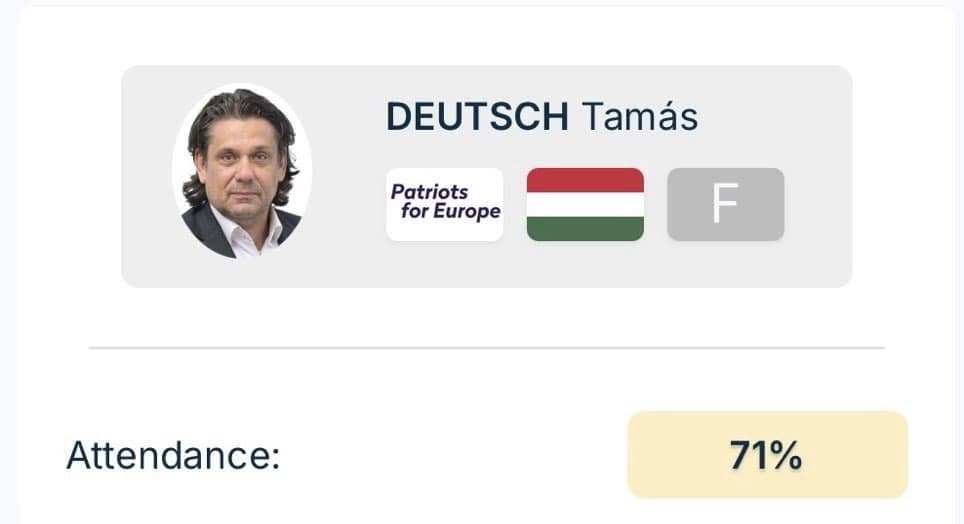Click the words for Europe in badge

(x=451, y=212)
